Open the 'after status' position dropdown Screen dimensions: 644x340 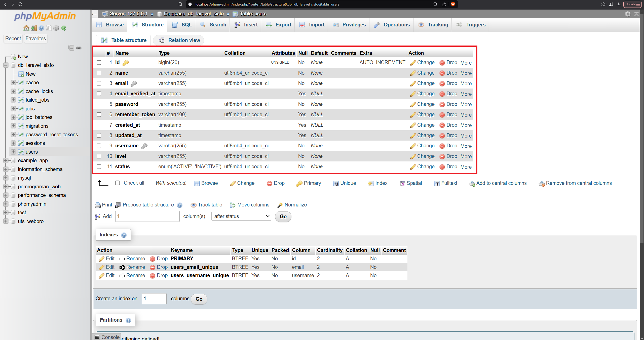tap(241, 216)
